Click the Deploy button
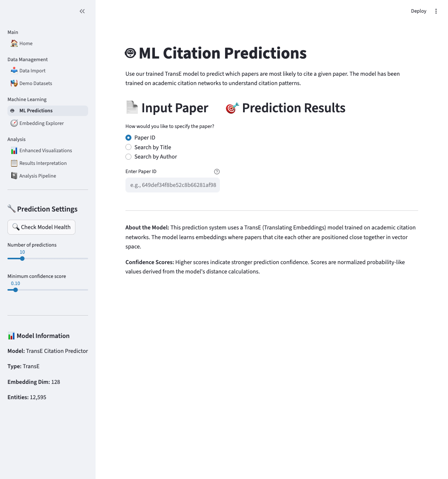Image resolution: width=448 pixels, height=479 pixels. (419, 11)
